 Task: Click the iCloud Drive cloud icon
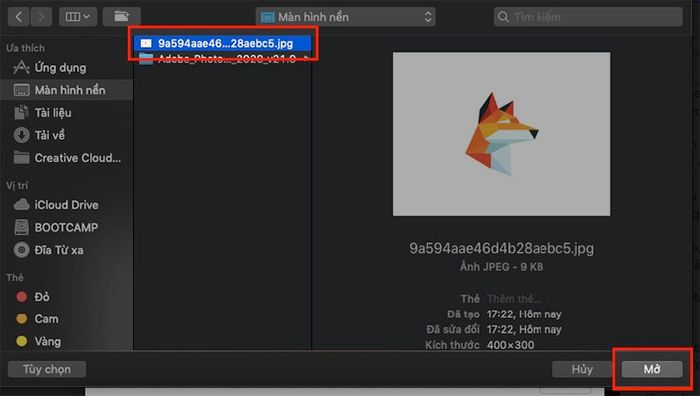tap(21, 205)
